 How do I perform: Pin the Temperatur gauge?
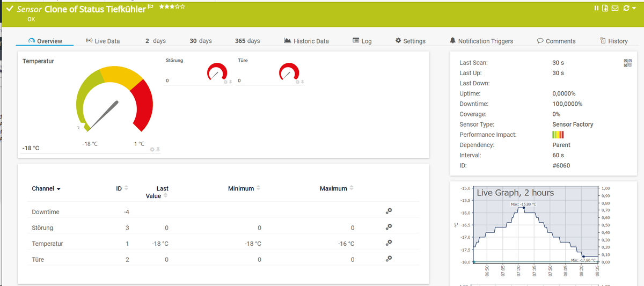tap(158, 149)
